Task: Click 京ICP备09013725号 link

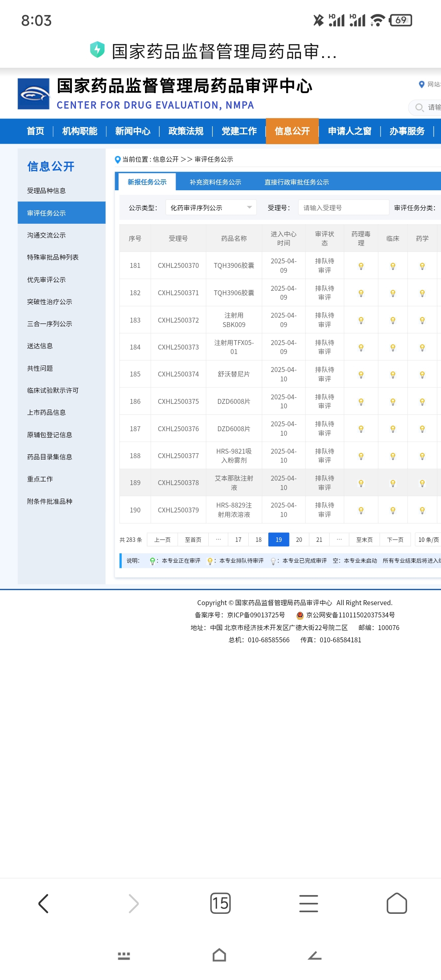Action: coord(256,615)
